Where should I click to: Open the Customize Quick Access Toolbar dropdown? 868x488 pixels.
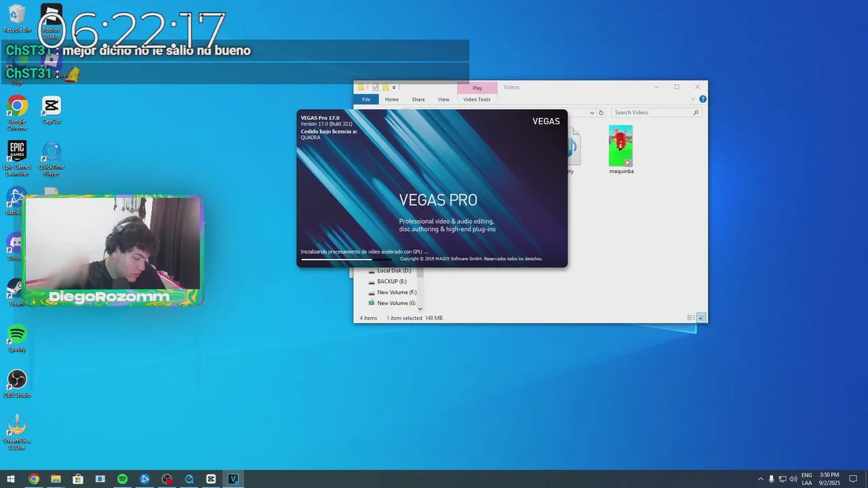(394, 87)
